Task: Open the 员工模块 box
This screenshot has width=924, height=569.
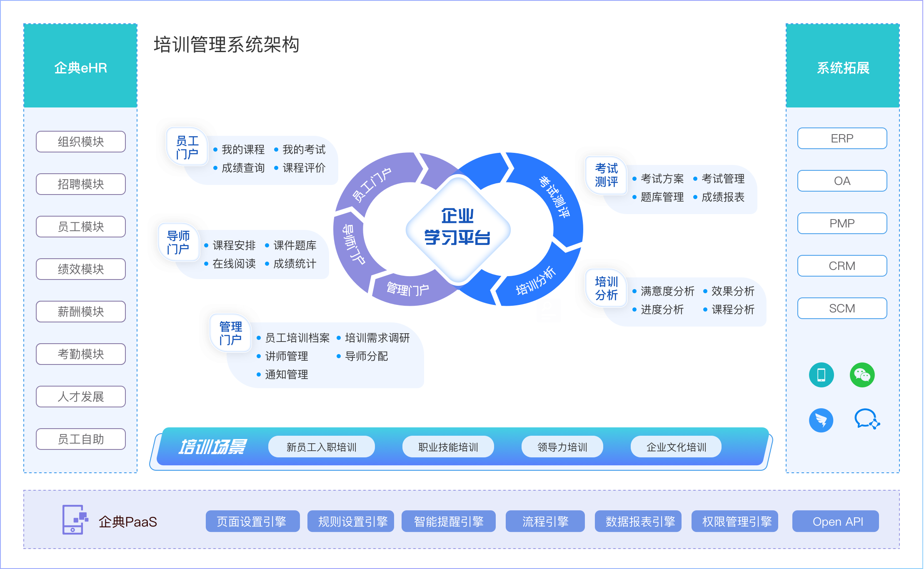Action: click(81, 227)
